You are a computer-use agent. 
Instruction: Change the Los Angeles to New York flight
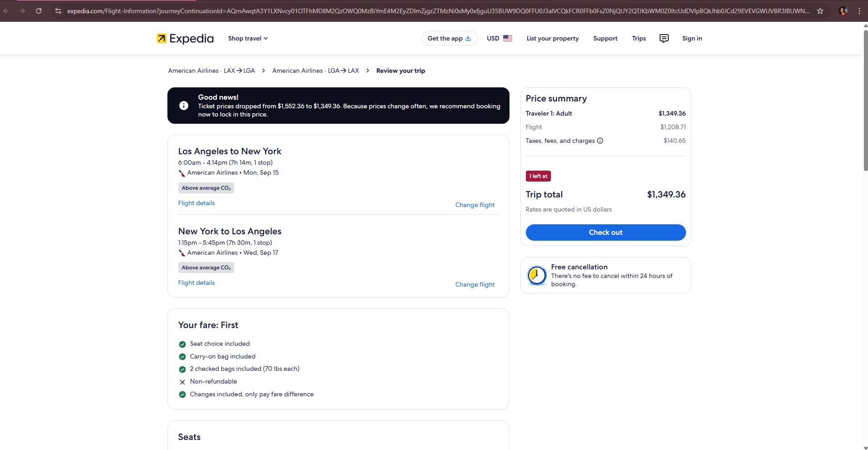click(475, 205)
